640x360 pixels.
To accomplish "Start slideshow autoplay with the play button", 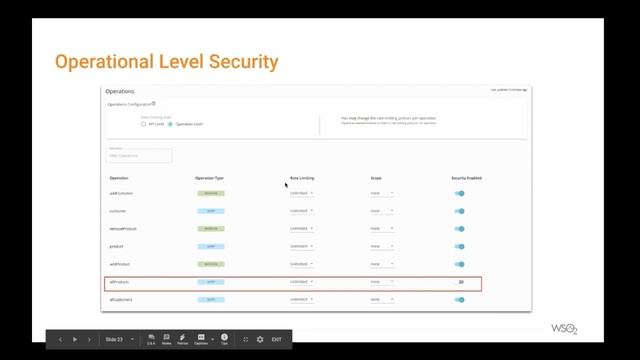I will [75, 340].
